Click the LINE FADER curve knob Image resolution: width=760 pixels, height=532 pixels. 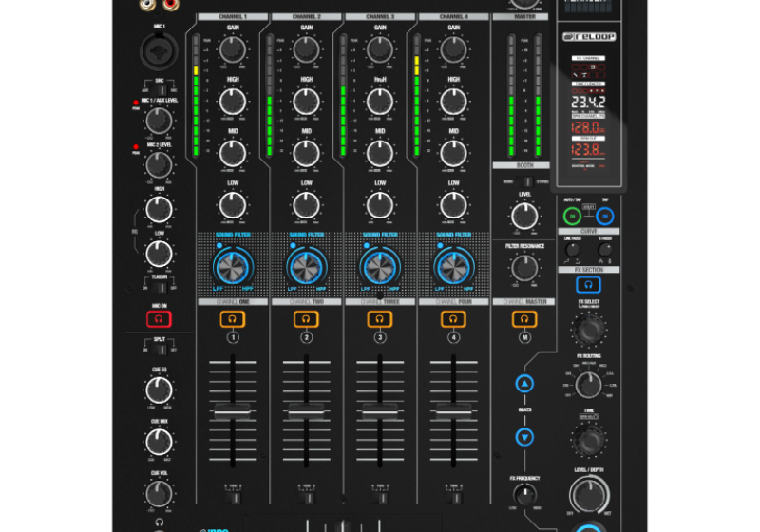(x=573, y=250)
